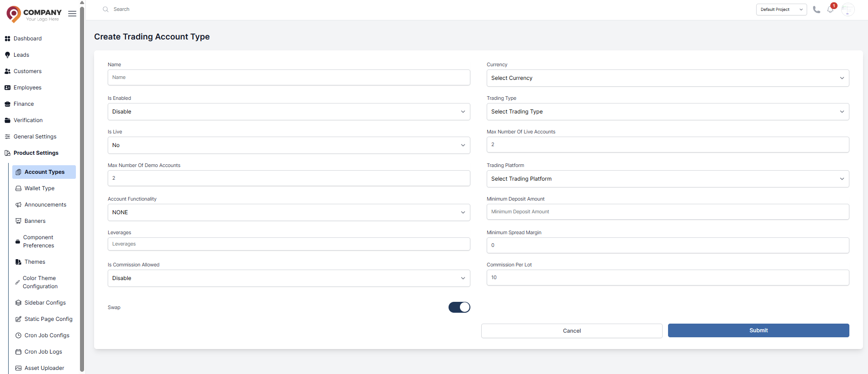Open the Account Functionality dropdown

(289, 212)
